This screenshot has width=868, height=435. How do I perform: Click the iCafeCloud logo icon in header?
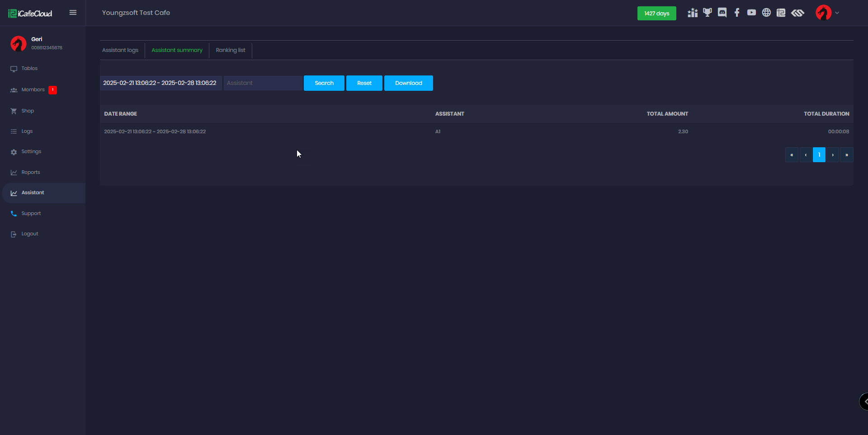(x=781, y=13)
